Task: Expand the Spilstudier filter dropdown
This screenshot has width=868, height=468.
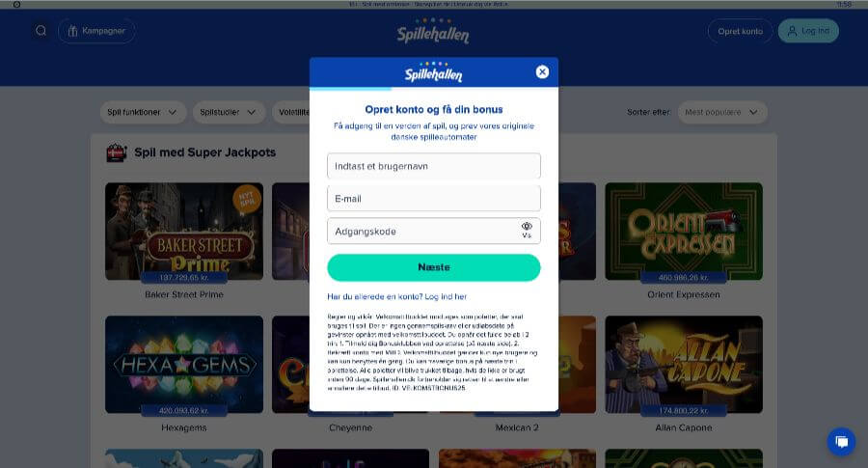Action: 229,113
